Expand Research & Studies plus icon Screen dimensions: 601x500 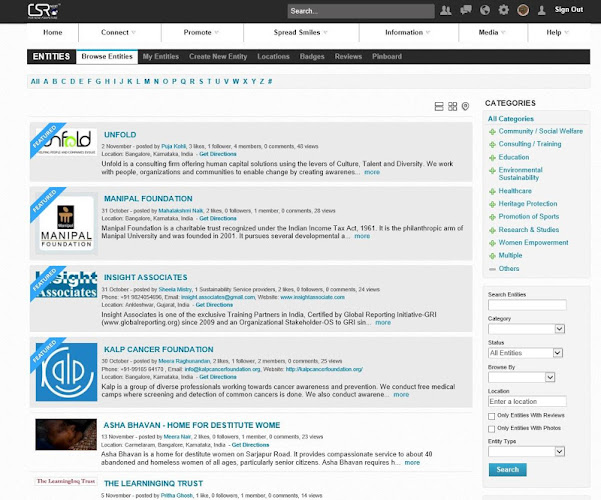tap(493, 230)
